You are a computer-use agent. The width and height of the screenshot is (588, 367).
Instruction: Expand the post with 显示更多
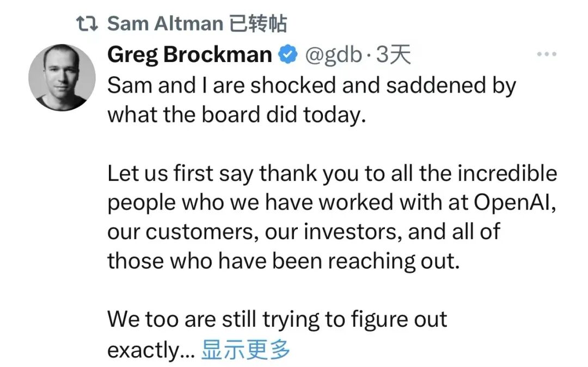click(246, 350)
